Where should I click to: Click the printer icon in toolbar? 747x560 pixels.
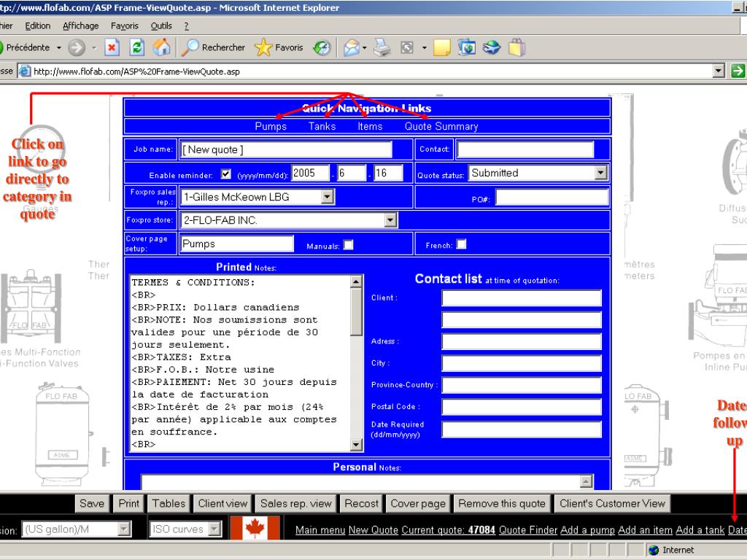(x=382, y=47)
